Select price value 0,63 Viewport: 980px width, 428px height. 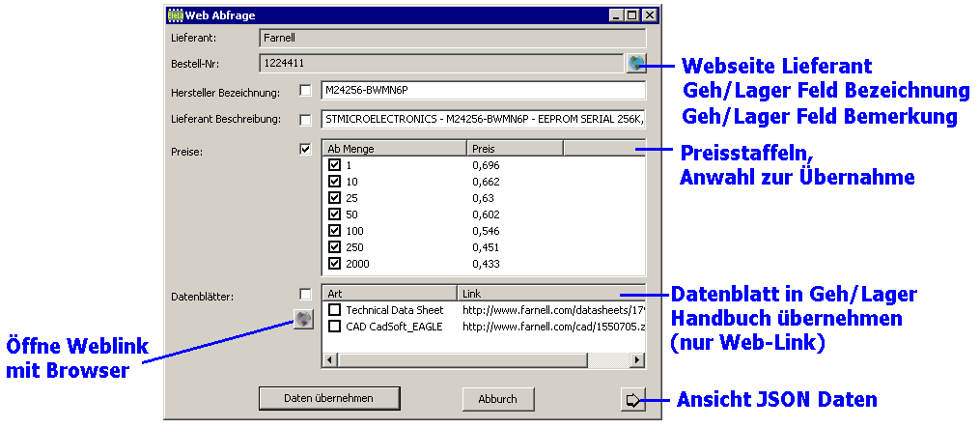click(x=483, y=198)
